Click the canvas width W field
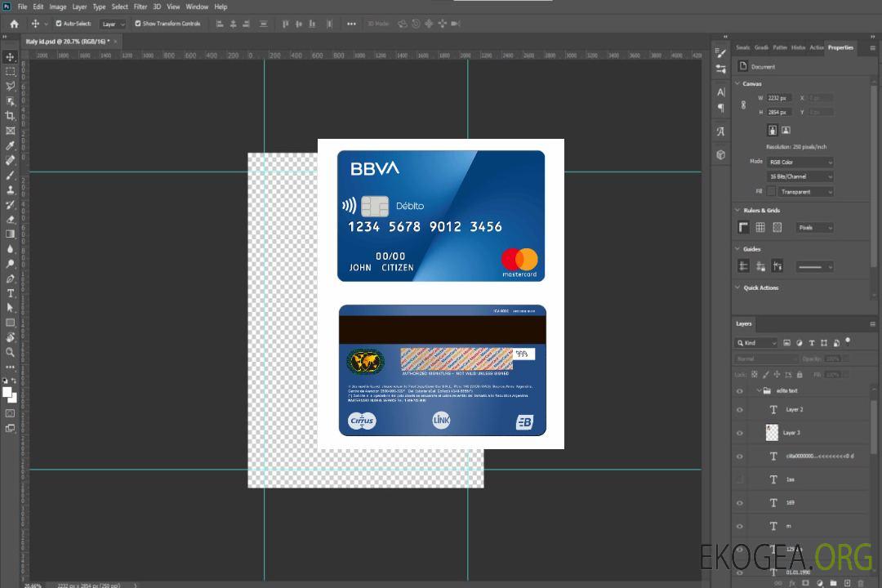Viewport: 882px width, 588px height. (780, 98)
